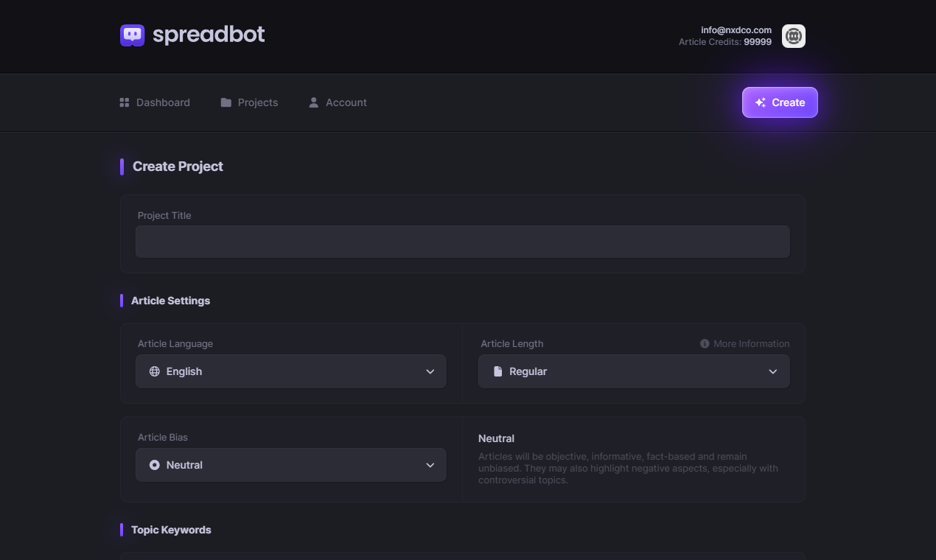This screenshot has height=560, width=936.
Task: Click the document icon in Article Length
Action: [x=497, y=371]
